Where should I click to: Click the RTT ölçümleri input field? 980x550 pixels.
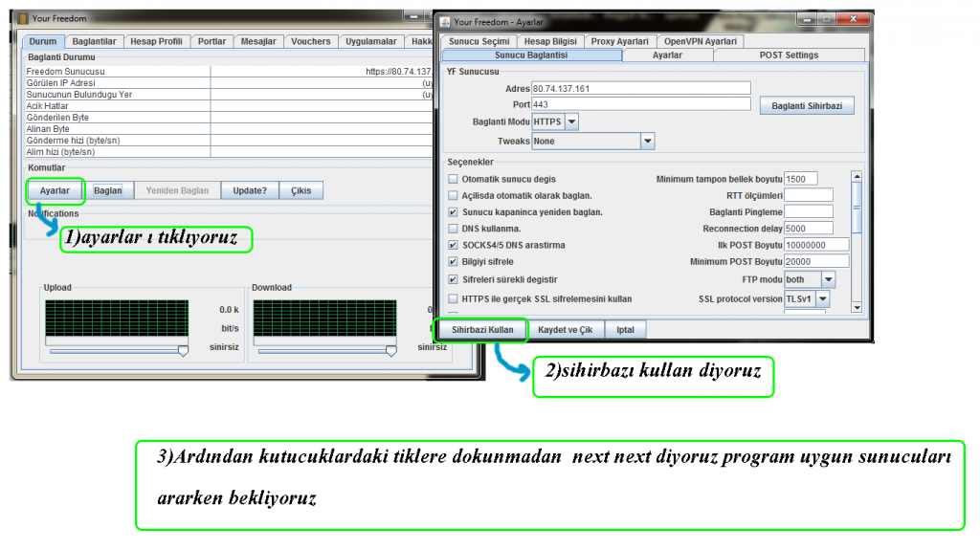809,196
